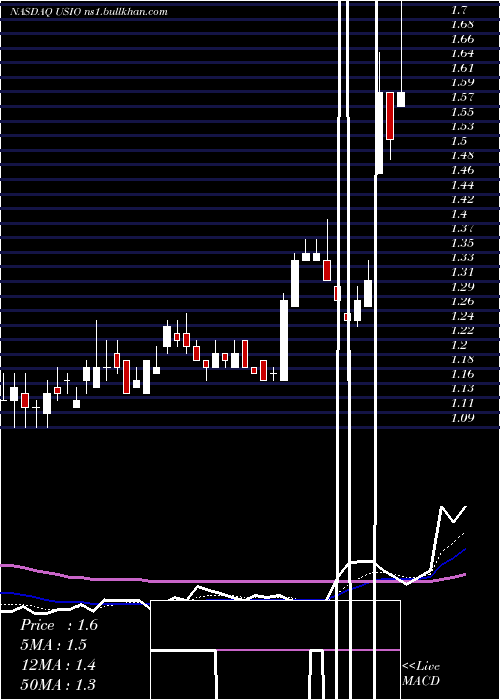Click the tall red candlestick spanning 1.57 to 1.5
This screenshot has width=500, height=700.
pos(390,116)
